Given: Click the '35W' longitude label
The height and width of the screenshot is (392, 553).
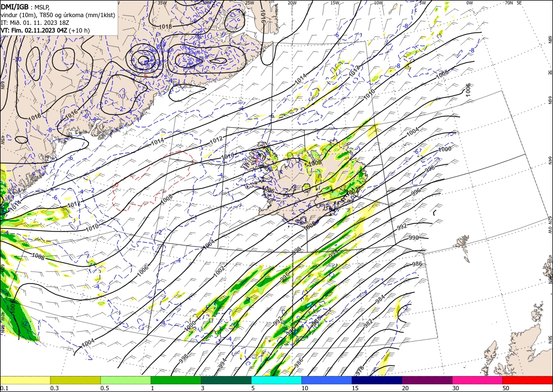Looking at the screenshot, I should pyautogui.click(x=162, y=3).
